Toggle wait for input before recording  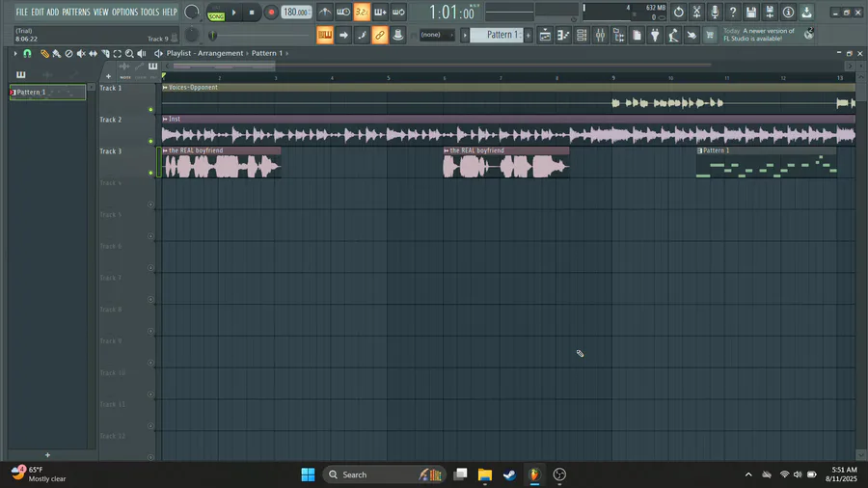point(343,12)
